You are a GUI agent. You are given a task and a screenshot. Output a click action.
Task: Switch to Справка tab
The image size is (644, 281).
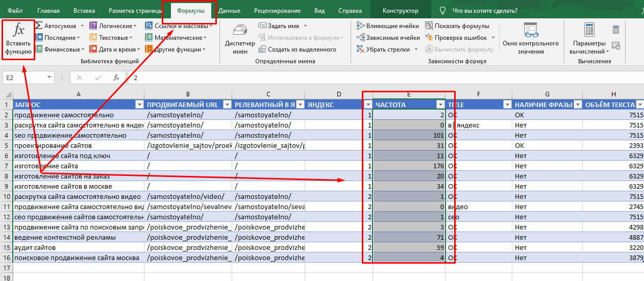coord(350,11)
